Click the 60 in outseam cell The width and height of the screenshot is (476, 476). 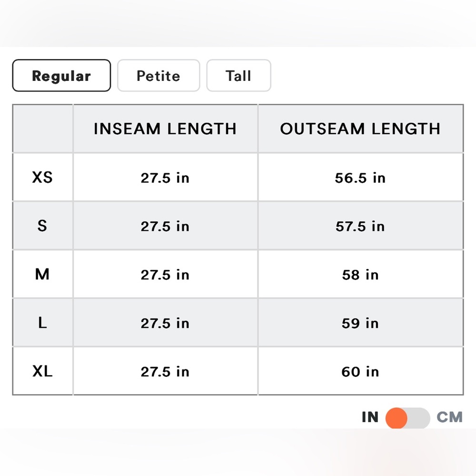pos(360,372)
